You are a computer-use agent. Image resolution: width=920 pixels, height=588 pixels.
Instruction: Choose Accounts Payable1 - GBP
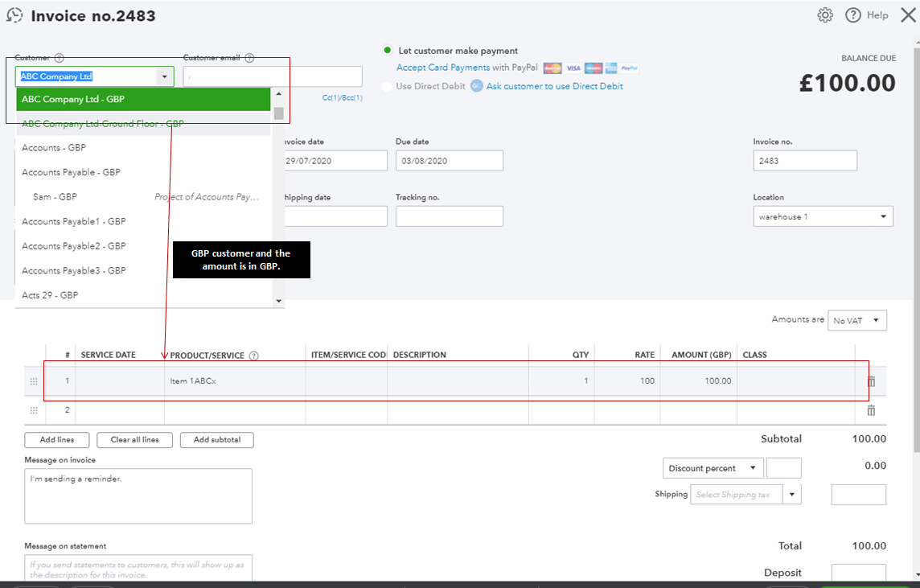[143, 222]
